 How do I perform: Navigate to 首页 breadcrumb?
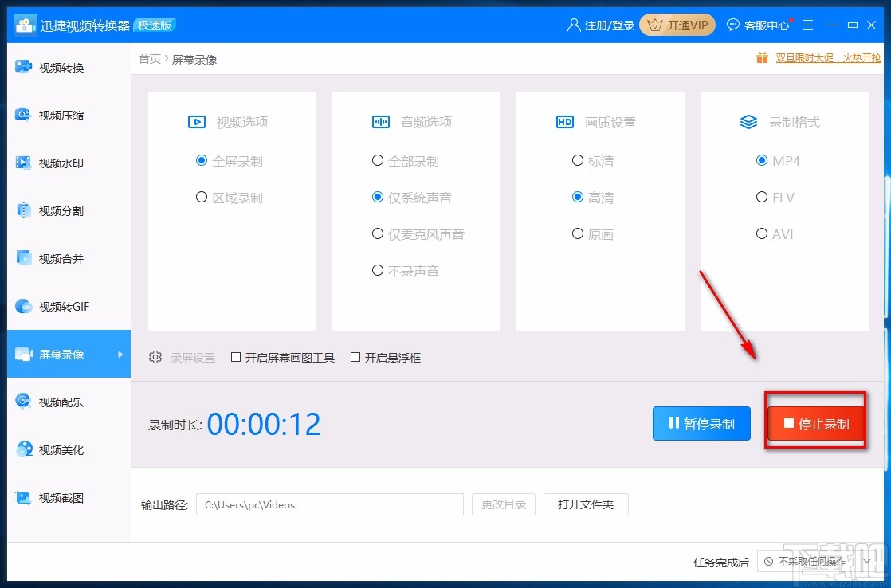click(x=149, y=58)
